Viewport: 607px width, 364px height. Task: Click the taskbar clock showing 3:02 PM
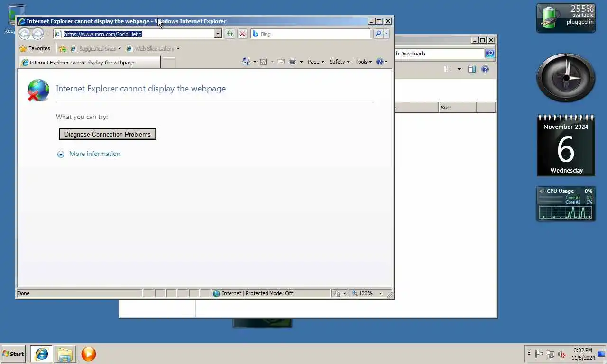point(583,354)
